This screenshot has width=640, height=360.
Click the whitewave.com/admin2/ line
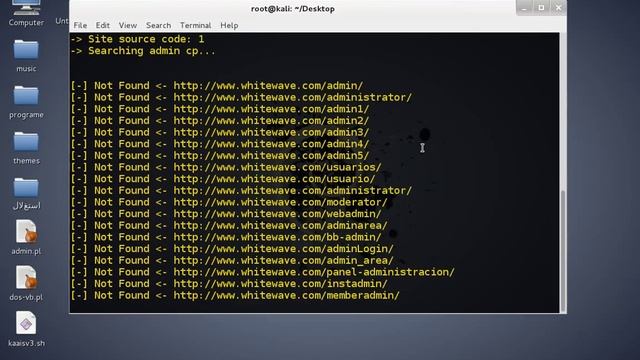220,121
